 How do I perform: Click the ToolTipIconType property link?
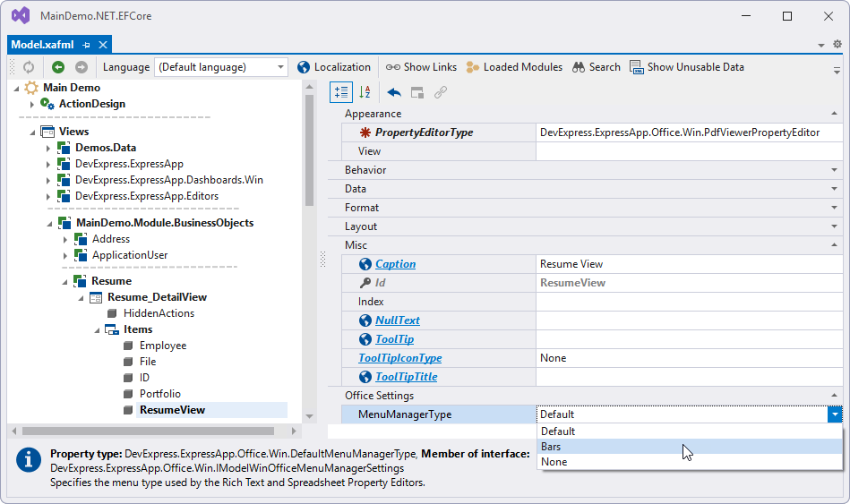400,358
